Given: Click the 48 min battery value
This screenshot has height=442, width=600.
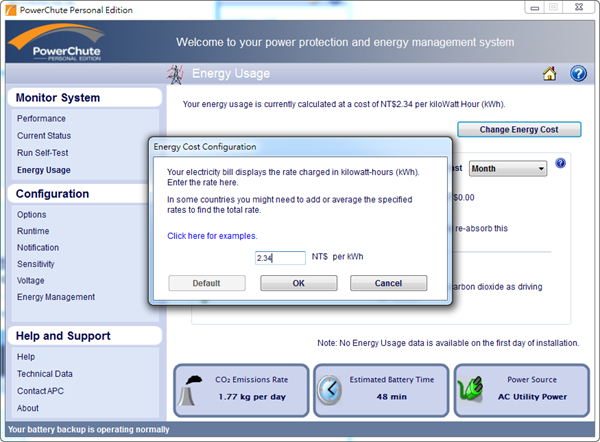Looking at the screenshot, I should pos(391,397).
